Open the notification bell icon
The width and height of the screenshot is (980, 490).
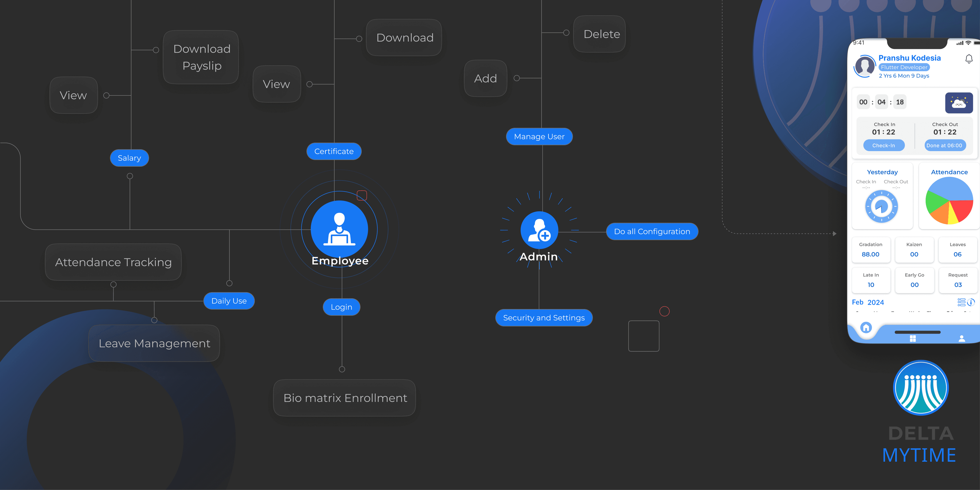pyautogui.click(x=969, y=59)
